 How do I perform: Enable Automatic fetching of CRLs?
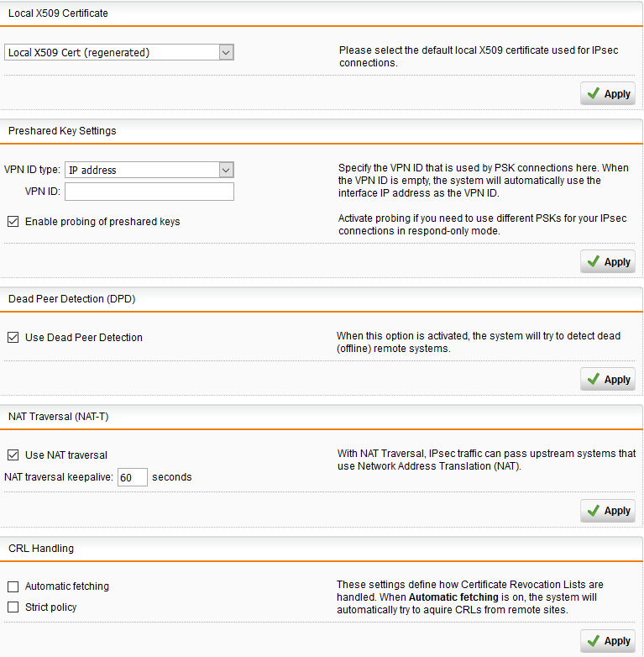[13, 586]
